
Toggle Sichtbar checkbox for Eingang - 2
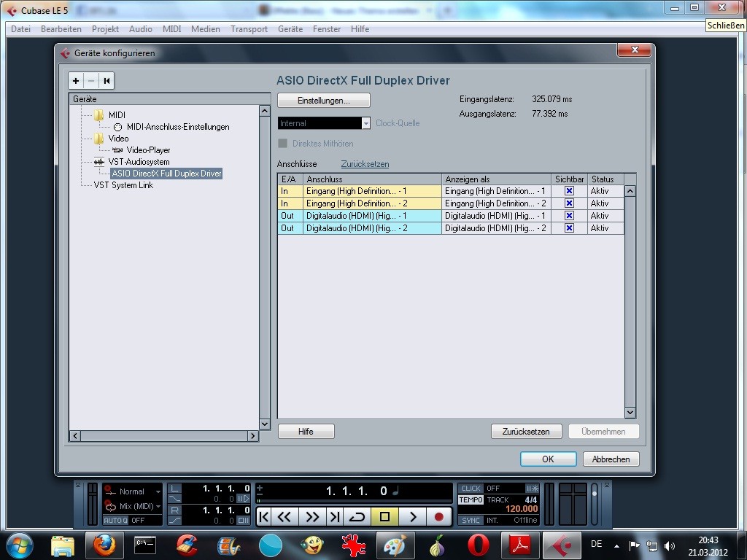point(569,203)
